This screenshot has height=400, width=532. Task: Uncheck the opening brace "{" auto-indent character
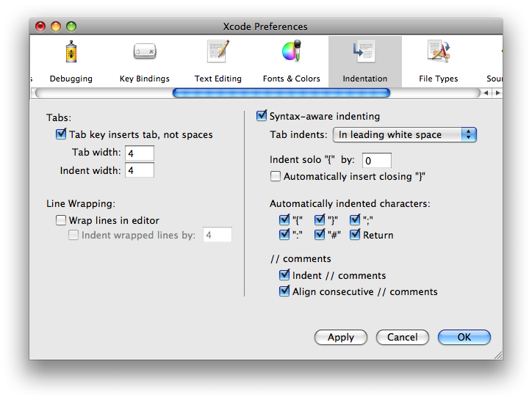pyautogui.click(x=284, y=220)
